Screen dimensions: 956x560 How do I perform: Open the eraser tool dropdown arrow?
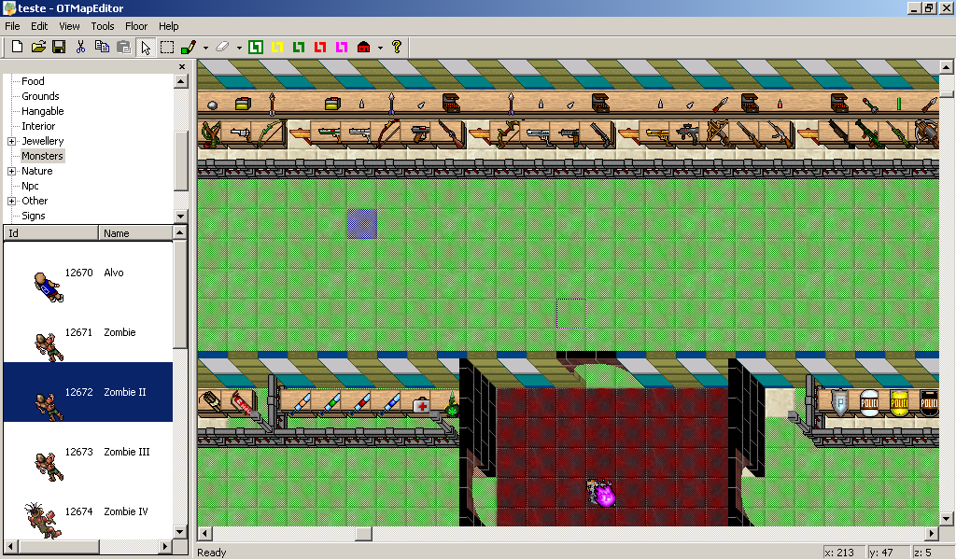point(239,48)
